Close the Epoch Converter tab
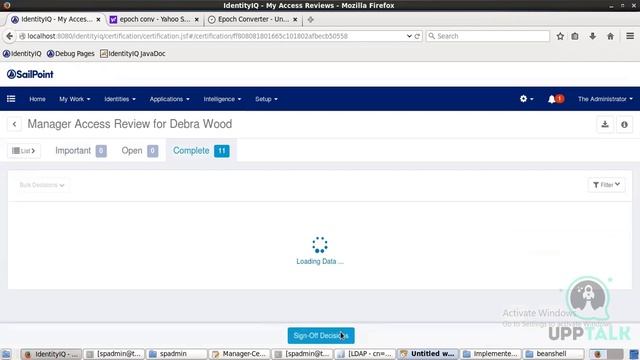This screenshot has width=640, height=360. tap(295, 19)
